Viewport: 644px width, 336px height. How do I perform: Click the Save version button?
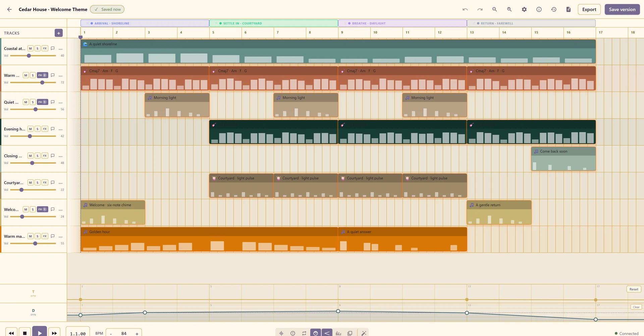(622, 9)
